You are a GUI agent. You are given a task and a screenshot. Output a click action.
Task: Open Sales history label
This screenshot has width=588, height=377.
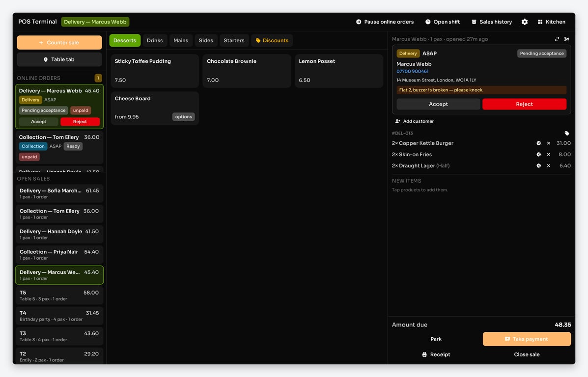coord(496,22)
